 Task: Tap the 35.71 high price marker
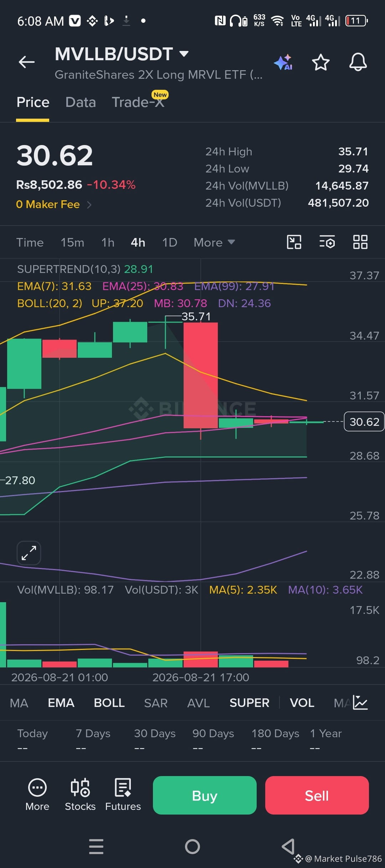(196, 316)
